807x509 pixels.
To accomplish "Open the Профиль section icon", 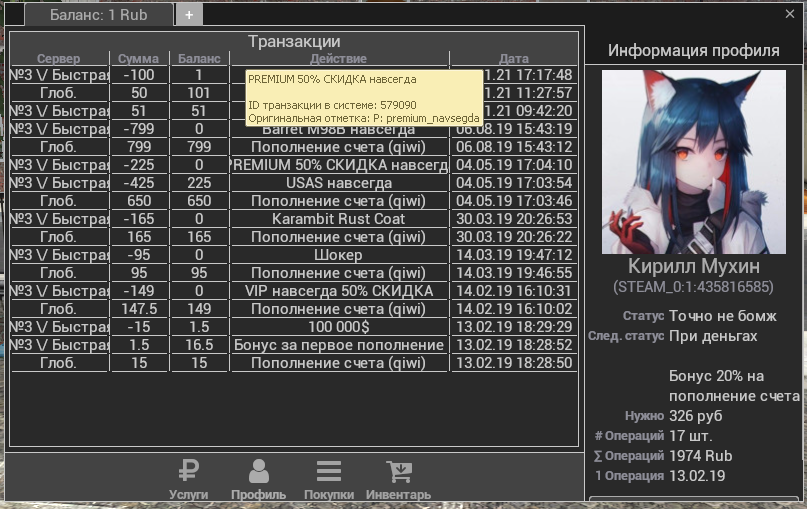I will [x=258, y=479].
